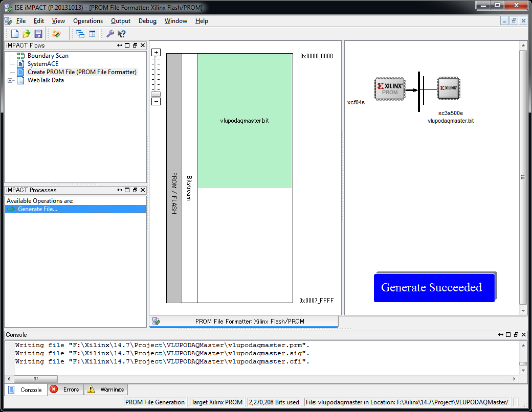Open the Window menu
This screenshot has height=412, width=532.
tap(176, 21)
